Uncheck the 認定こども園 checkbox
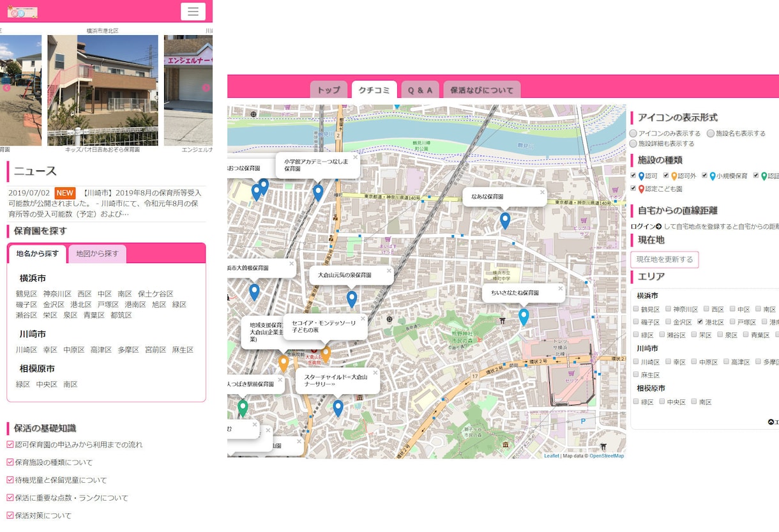 (x=633, y=188)
